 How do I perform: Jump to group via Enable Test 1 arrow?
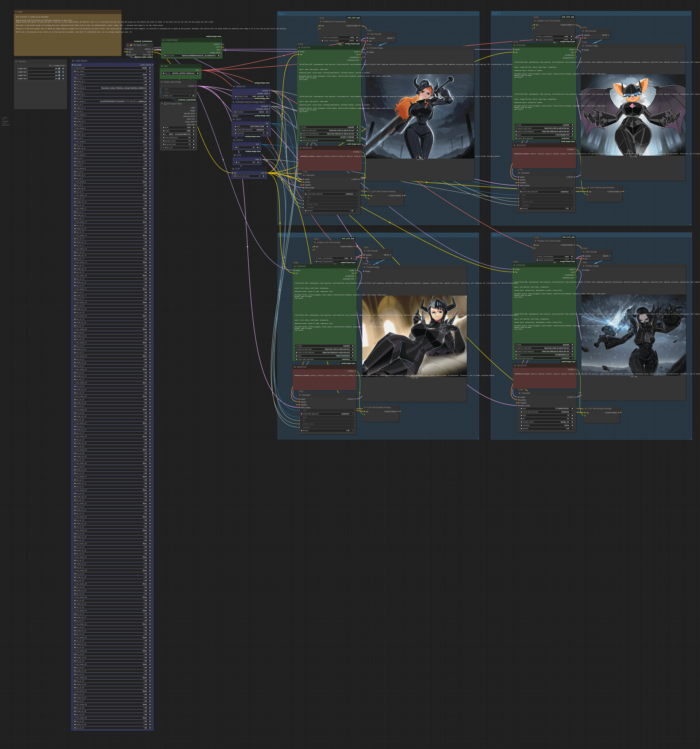[63, 69]
